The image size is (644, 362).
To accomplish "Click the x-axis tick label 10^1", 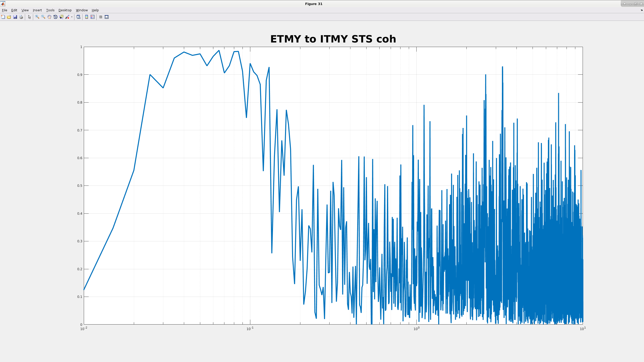I will (x=583, y=329).
